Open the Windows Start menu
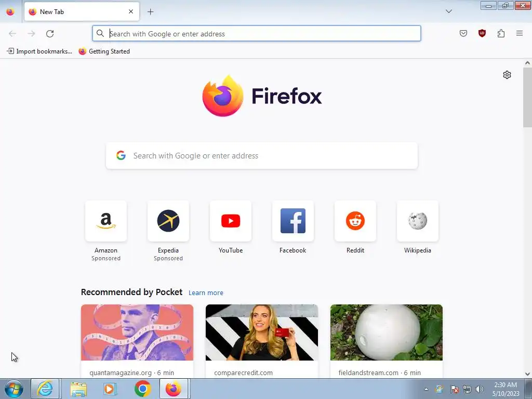The image size is (532, 399). (x=14, y=389)
